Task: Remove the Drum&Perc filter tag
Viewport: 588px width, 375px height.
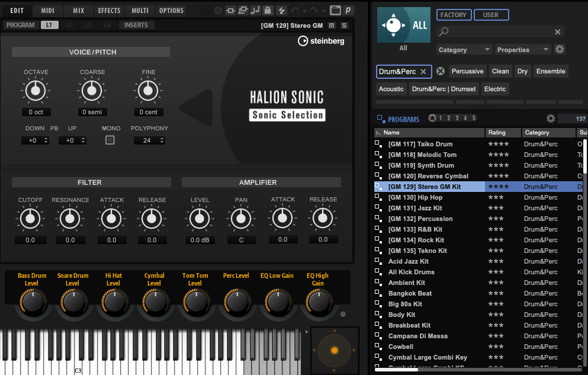Action: pos(423,72)
